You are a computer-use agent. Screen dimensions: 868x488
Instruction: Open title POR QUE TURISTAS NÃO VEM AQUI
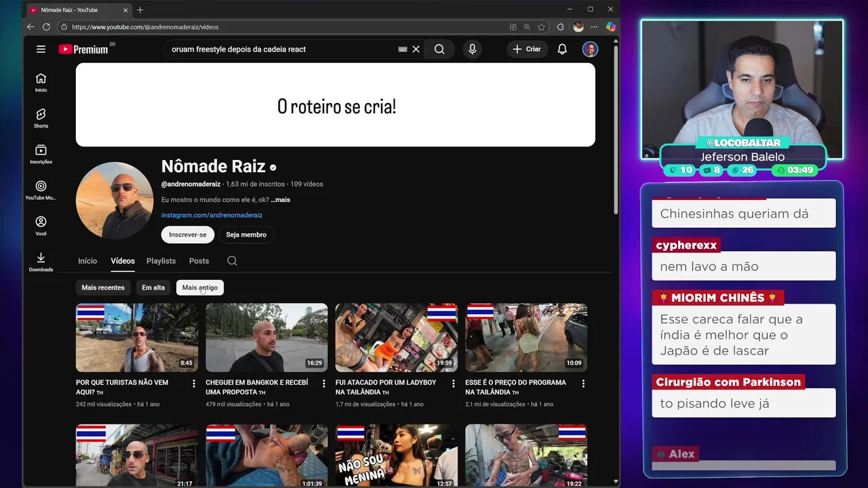[x=122, y=387]
